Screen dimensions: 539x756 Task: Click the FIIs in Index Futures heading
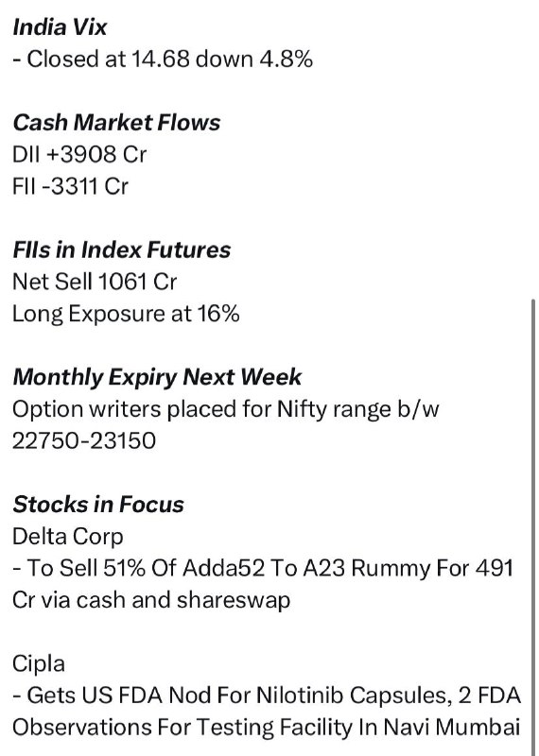click(x=122, y=249)
